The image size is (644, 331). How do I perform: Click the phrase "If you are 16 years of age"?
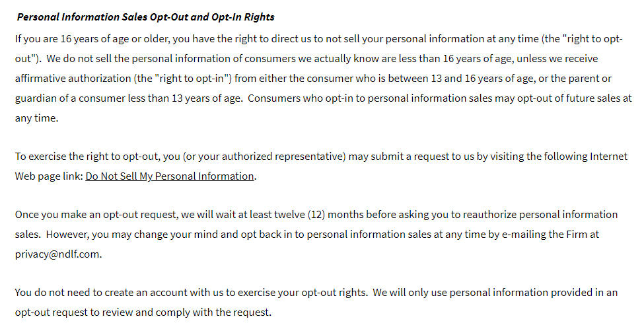coord(71,39)
